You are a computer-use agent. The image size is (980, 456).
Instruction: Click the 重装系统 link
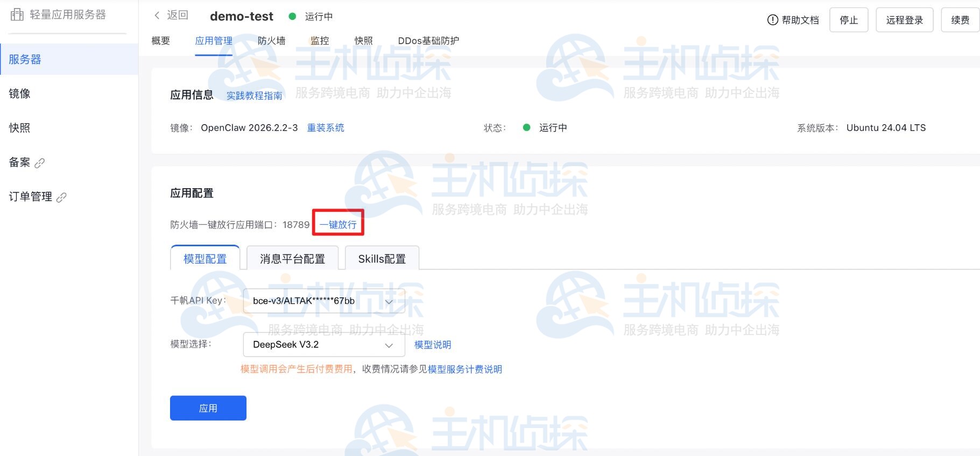pyautogui.click(x=326, y=127)
